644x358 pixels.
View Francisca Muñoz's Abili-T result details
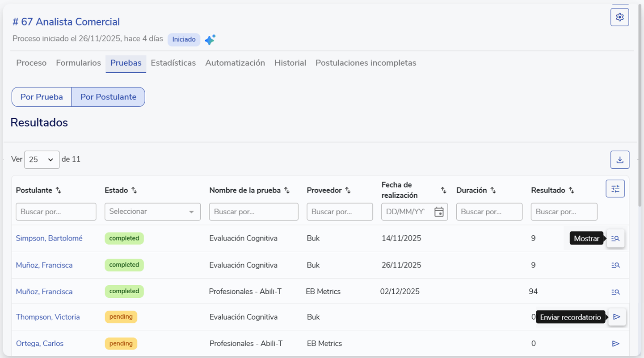pos(615,292)
